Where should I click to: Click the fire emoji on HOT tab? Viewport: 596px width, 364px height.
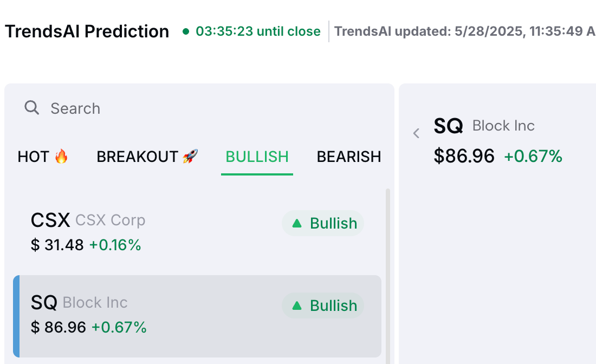coord(61,156)
